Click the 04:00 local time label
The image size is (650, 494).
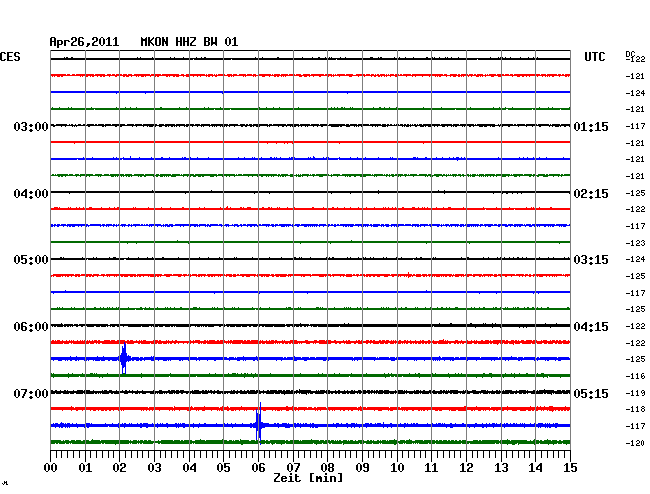(31, 194)
